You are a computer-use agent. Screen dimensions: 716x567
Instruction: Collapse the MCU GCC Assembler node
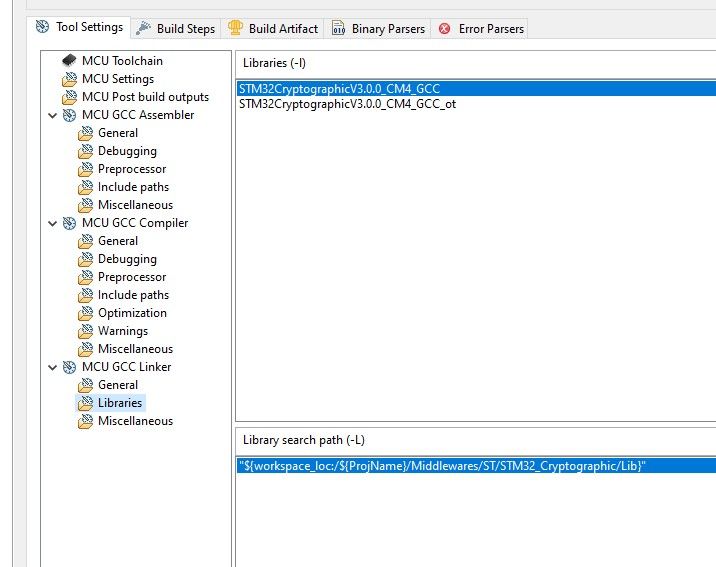(53, 116)
